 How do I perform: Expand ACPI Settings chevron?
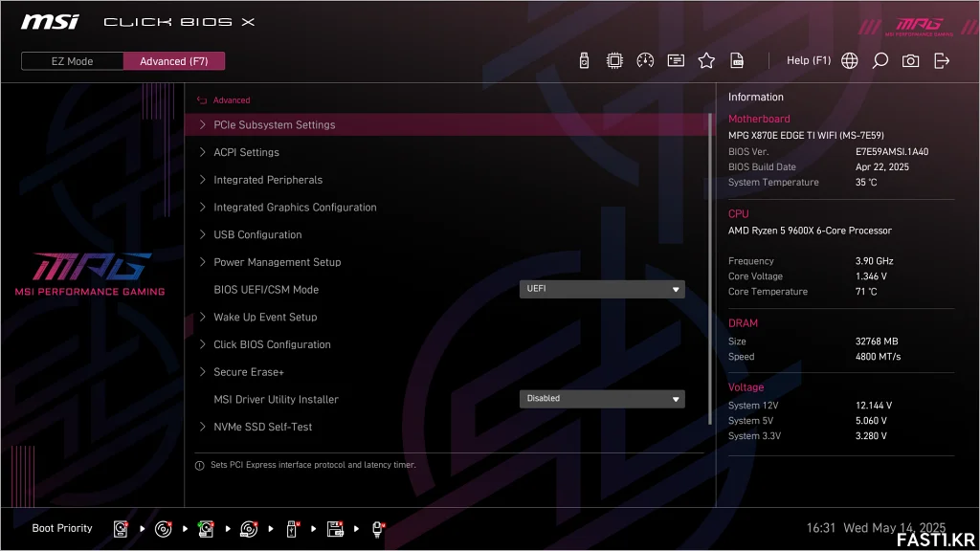(202, 152)
